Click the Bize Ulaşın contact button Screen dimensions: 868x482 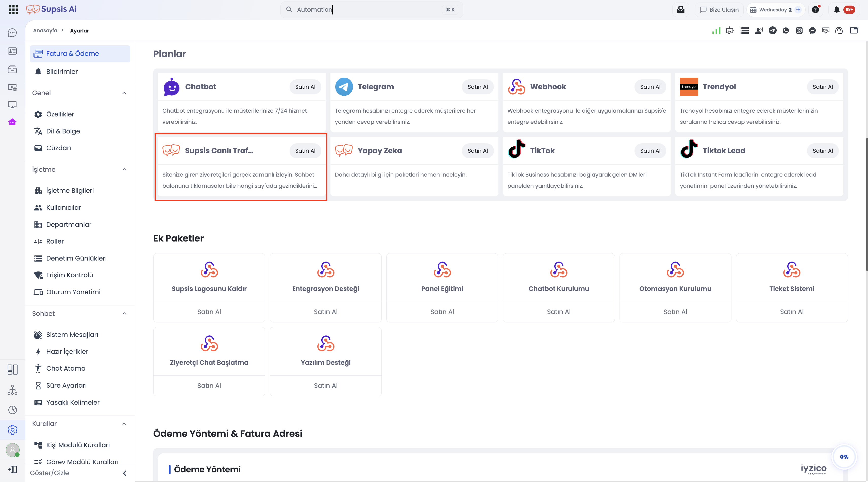tap(720, 10)
